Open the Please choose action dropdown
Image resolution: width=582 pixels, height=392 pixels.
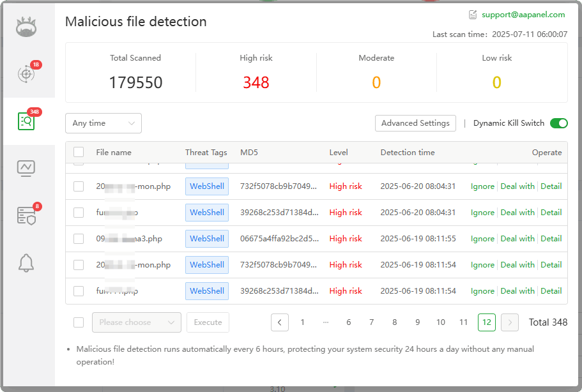point(136,322)
